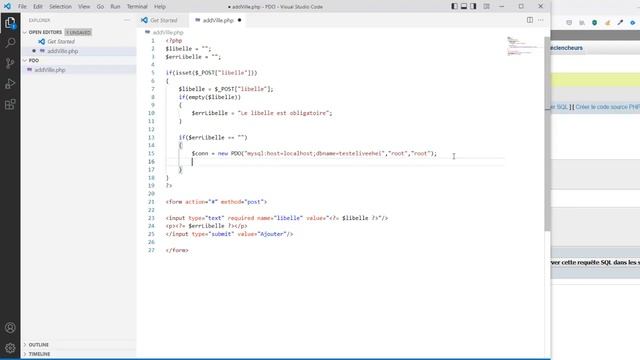
Task: Open the Selection menu
Action: [x=60, y=7]
